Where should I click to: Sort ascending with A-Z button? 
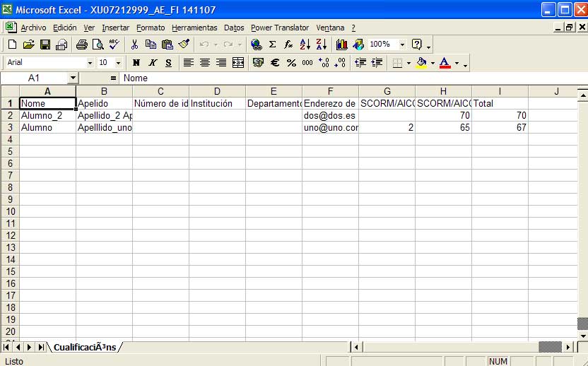(305, 45)
